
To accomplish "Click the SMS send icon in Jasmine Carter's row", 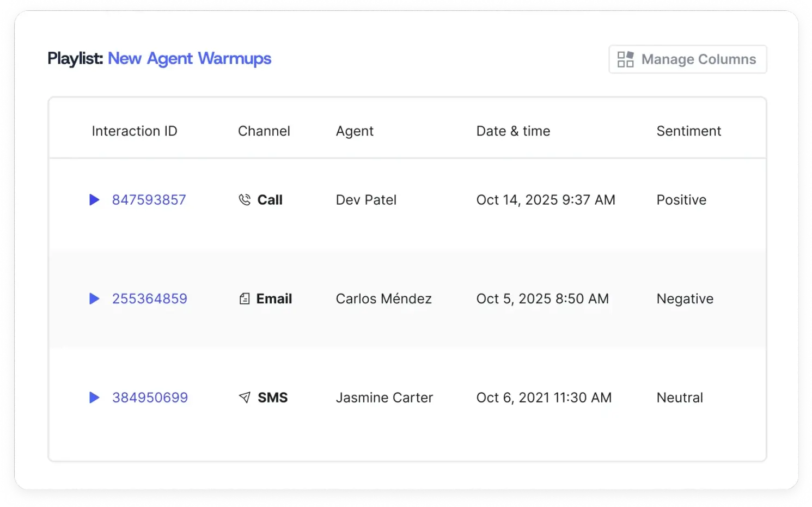I will coord(243,398).
